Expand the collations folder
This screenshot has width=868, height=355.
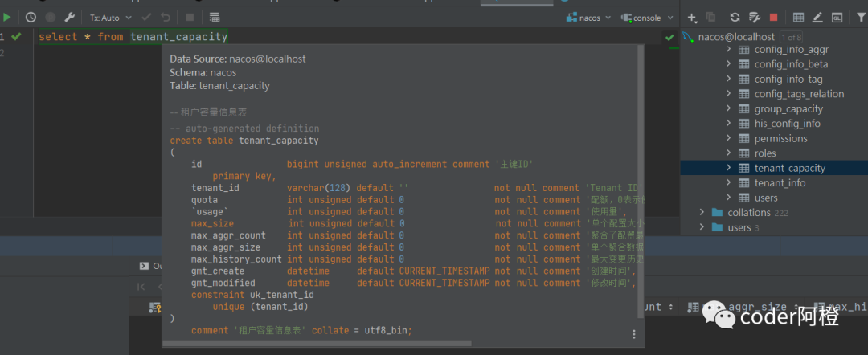[702, 213]
